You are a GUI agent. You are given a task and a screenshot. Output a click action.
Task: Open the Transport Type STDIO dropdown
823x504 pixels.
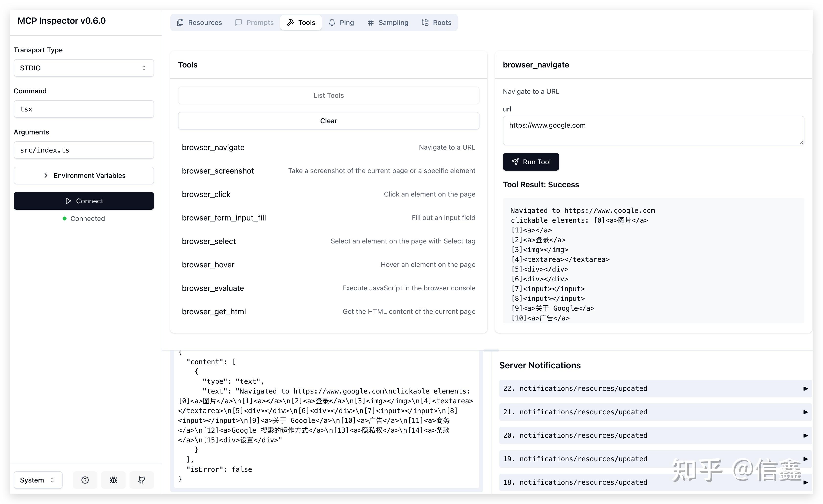coord(84,68)
